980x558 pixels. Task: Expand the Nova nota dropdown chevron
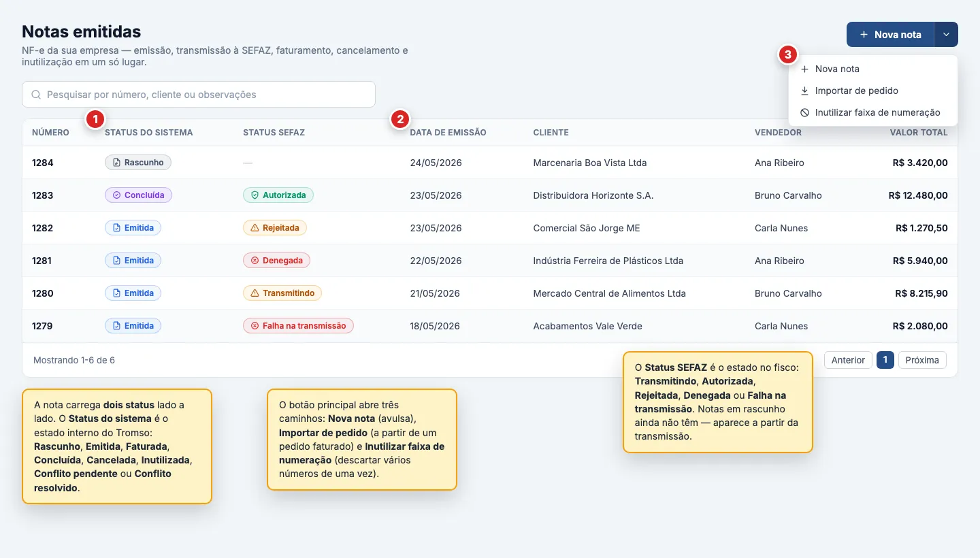point(946,35)
